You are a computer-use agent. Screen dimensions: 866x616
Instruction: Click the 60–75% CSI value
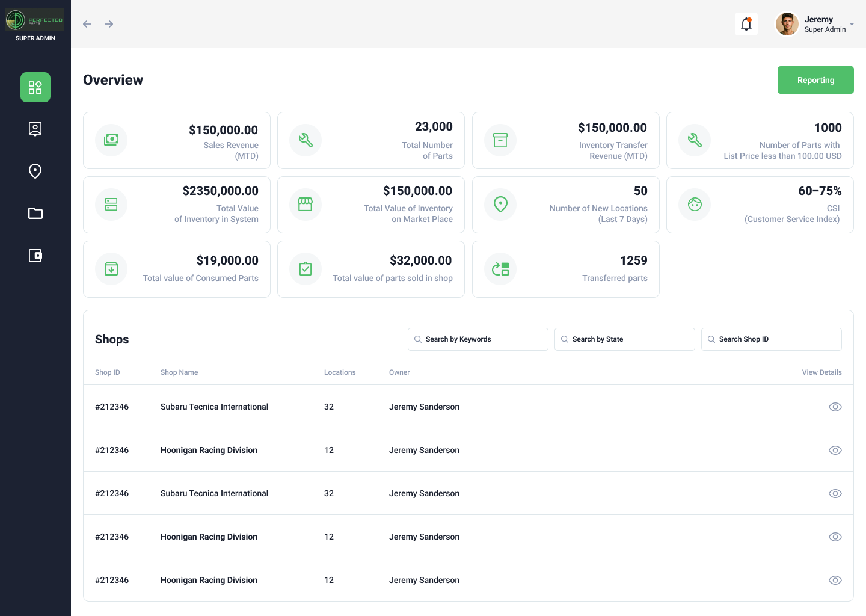tap(820, 191)
